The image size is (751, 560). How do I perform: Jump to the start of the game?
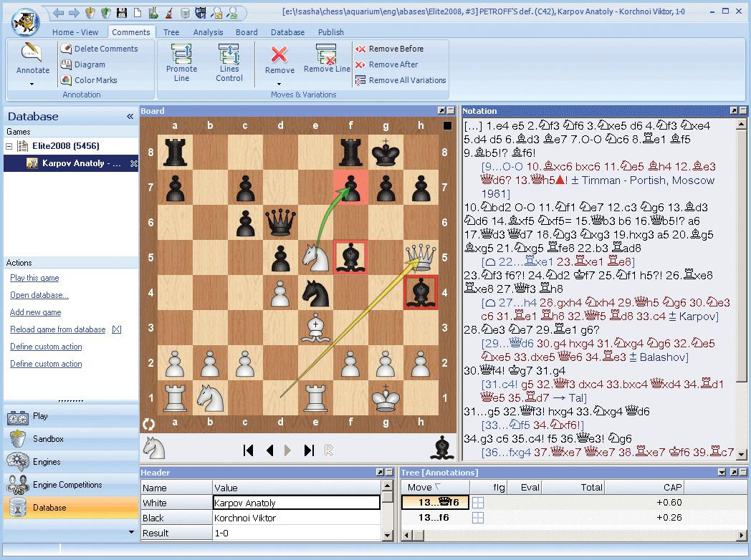(248, 450)
